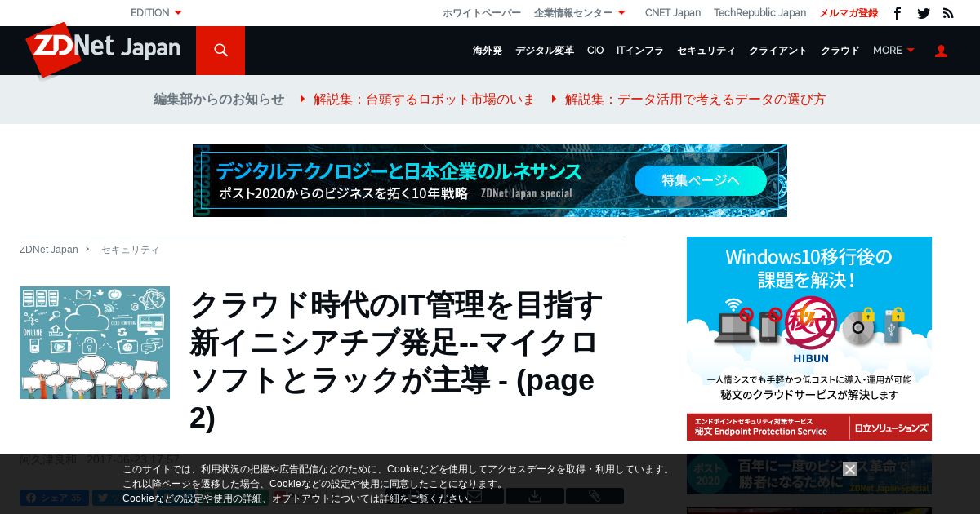Open the RSS feed icon
The width and height of the screenshot is (980, 514).
948,13
